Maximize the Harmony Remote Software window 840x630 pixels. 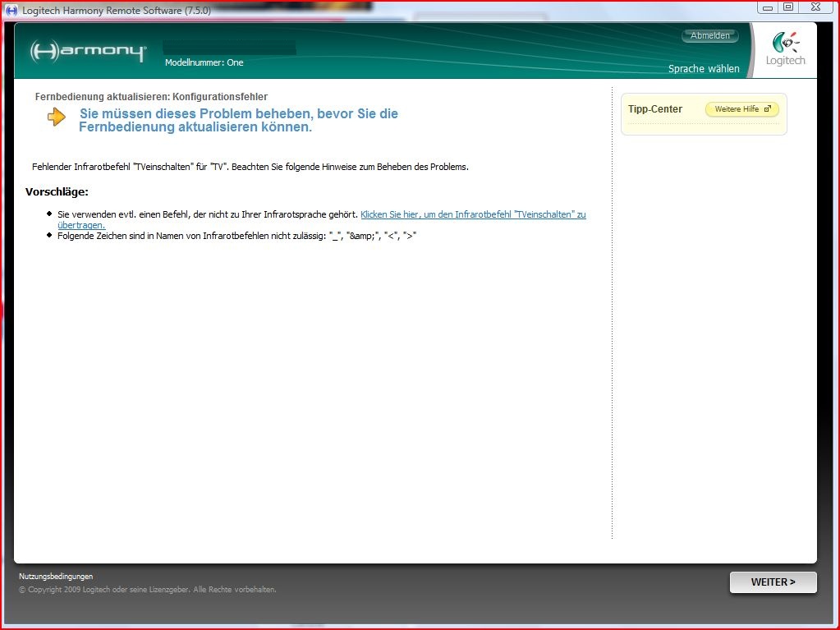[788, 7]
